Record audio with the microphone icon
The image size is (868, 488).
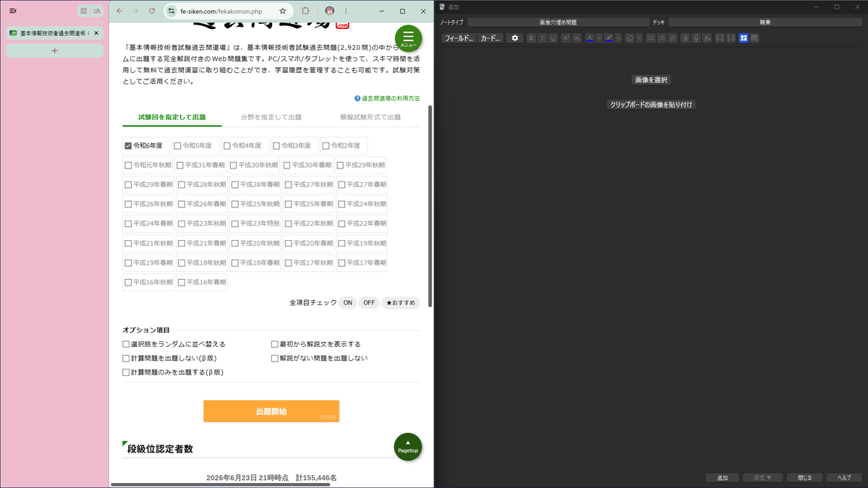pyautogui.click(x=696, y=38)
